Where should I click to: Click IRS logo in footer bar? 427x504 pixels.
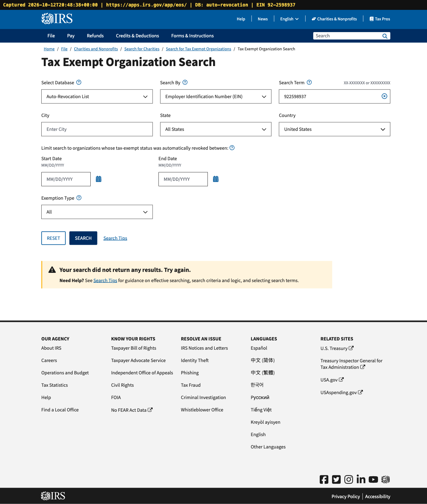pos(53,496)
